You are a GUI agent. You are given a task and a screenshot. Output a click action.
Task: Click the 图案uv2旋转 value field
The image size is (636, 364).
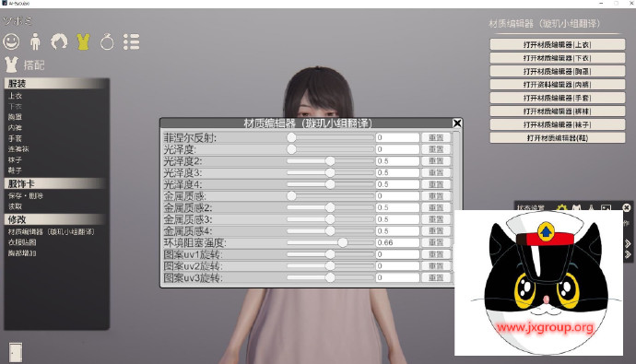click(x=397, y=266)
